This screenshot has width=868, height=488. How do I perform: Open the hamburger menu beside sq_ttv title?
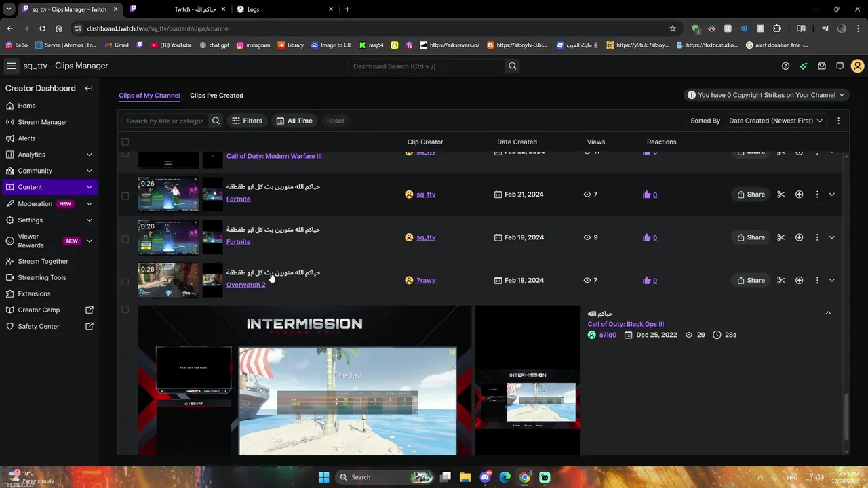click(12, 66)
